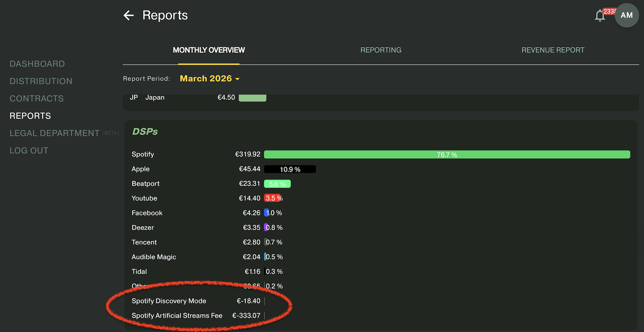Click the Japan country revenue bar
The height and width of the screenshot is (332, 644).
[252, 98]
